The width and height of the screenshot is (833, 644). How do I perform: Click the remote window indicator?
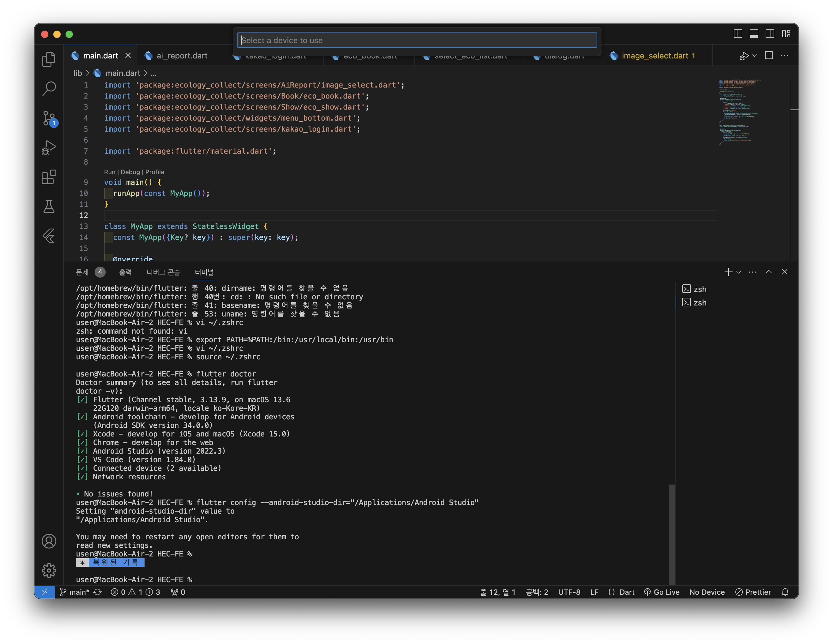pyautogui.click(x=45, y=592)
